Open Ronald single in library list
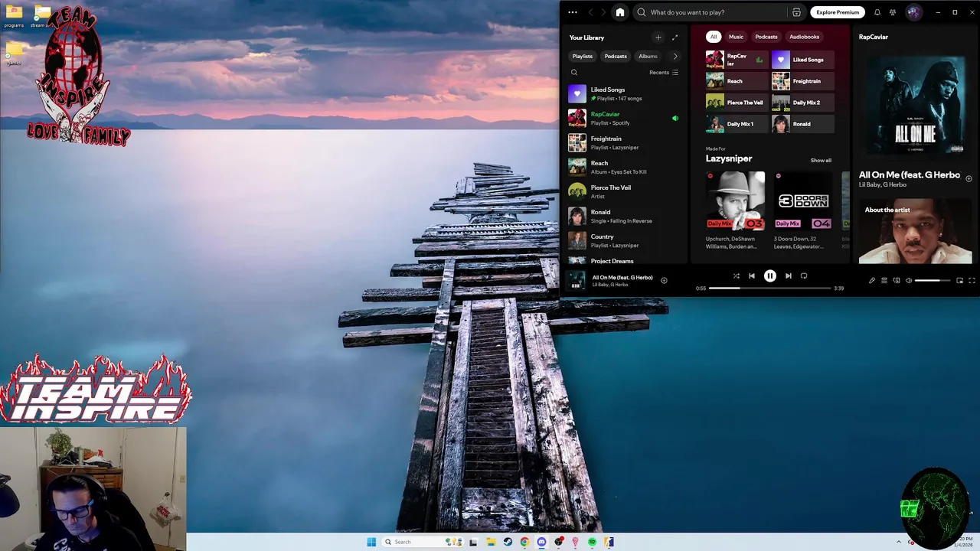 pyautogui.click(x=623, y=216)
